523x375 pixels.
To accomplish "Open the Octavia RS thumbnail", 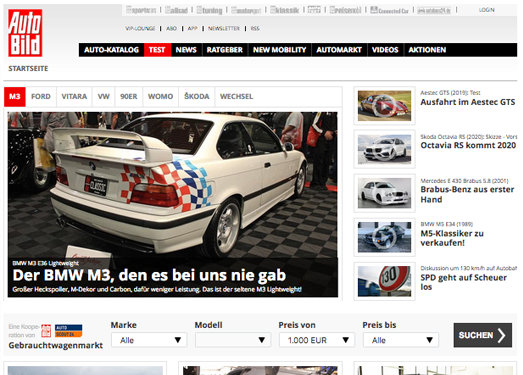I will click(384, 149).
